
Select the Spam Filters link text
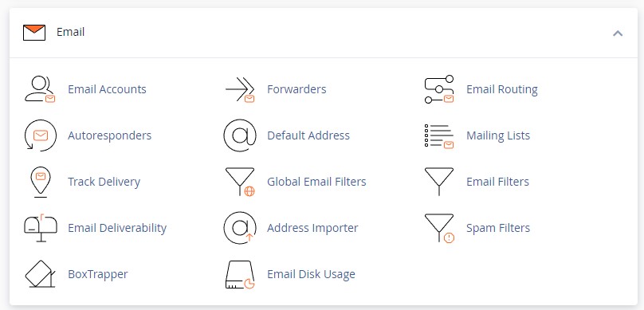[498, 228]
